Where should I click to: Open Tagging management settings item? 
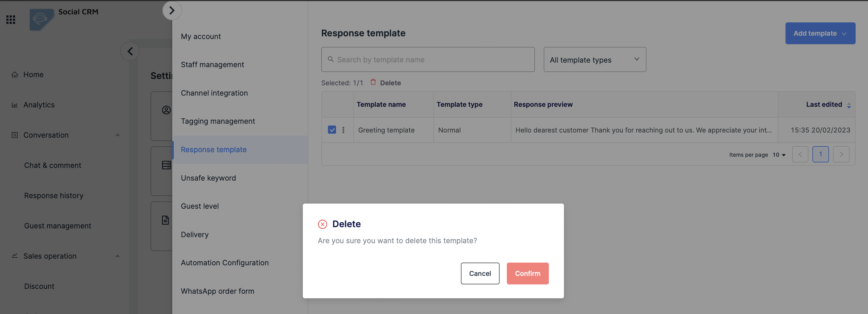[218, 121]
